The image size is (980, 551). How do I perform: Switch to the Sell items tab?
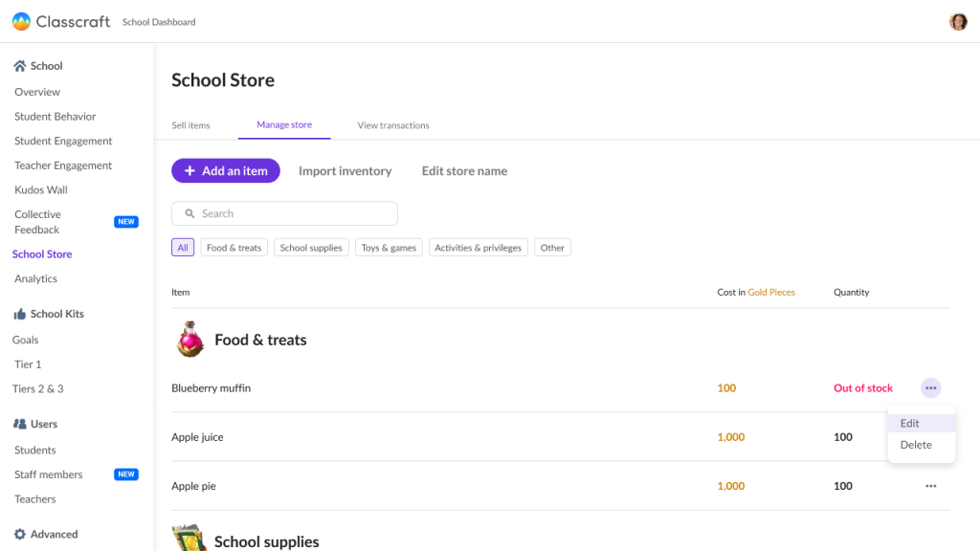point(190,125)
